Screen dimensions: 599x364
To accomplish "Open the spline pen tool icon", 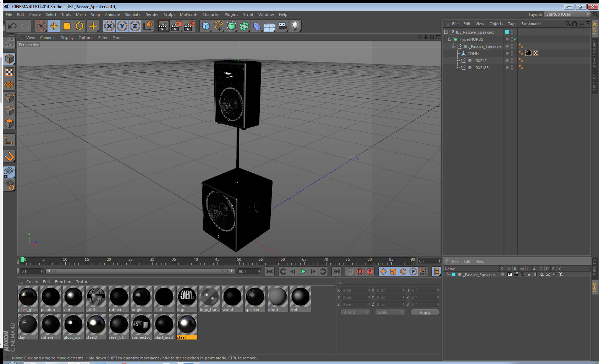I will pos(219,26).
